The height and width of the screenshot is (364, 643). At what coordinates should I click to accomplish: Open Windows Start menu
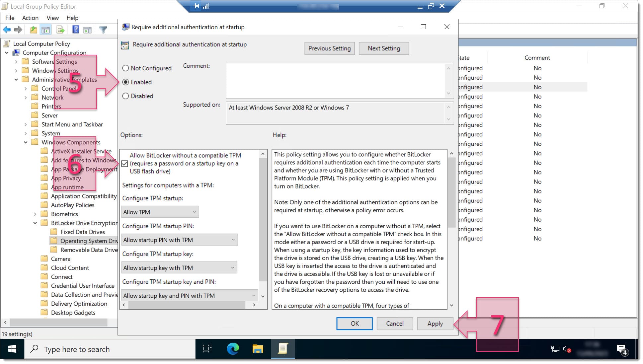12,349
